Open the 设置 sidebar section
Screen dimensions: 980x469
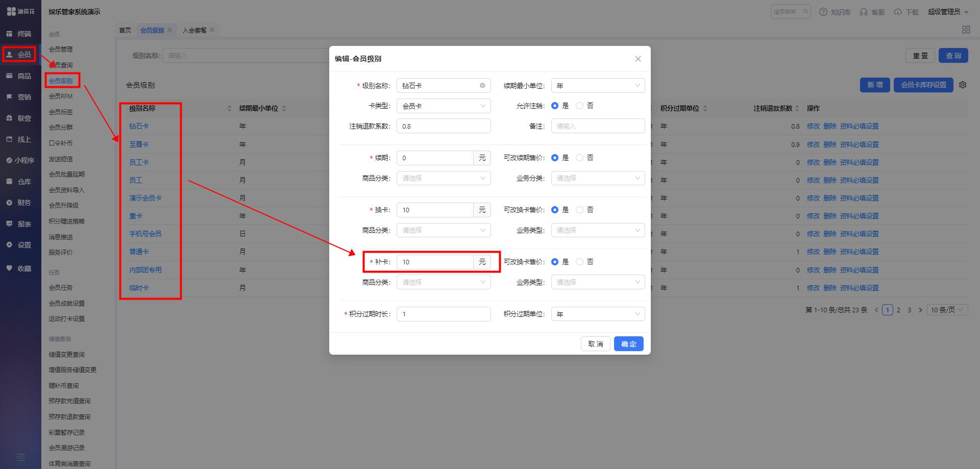pos(19,245)
